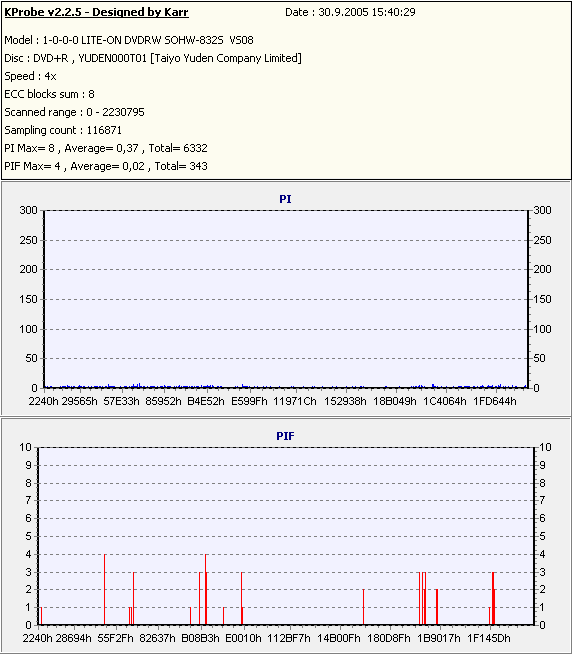Select the 'PIF Max= 4' statistics line

tap(106, 166)
